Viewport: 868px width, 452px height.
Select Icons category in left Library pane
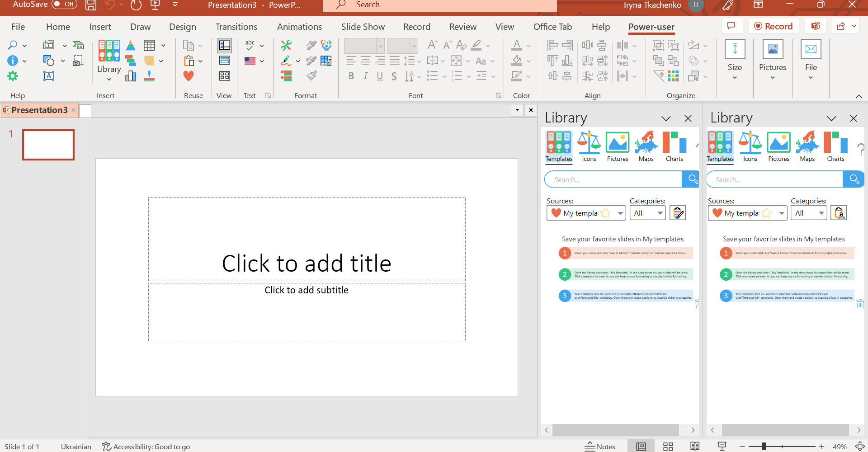coord(589,146)
